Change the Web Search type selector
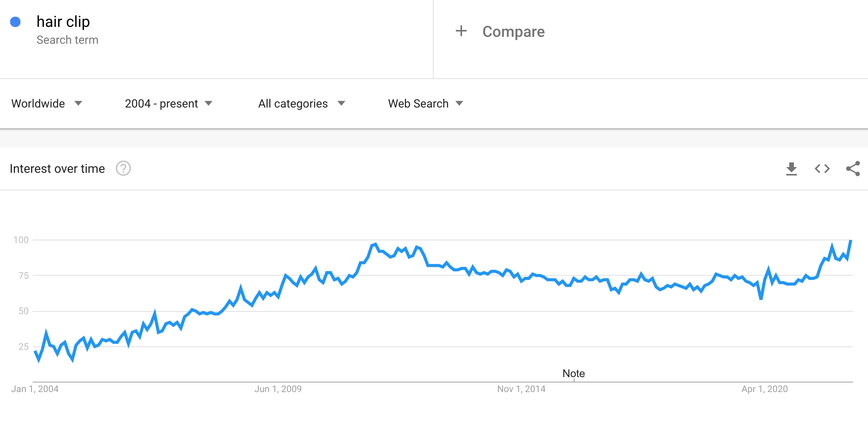Screen dimensions: 868x427 coord(426,103)
